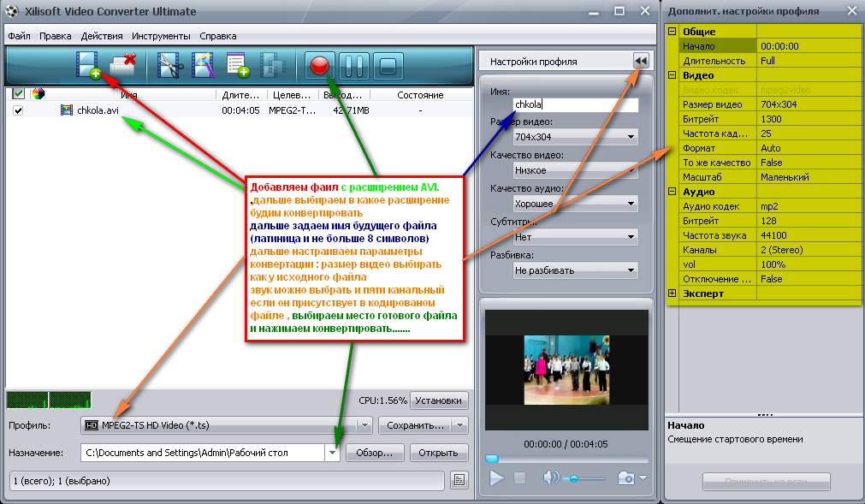Click the log icon in status bar

pyautogui.click(x=459, y=480)
